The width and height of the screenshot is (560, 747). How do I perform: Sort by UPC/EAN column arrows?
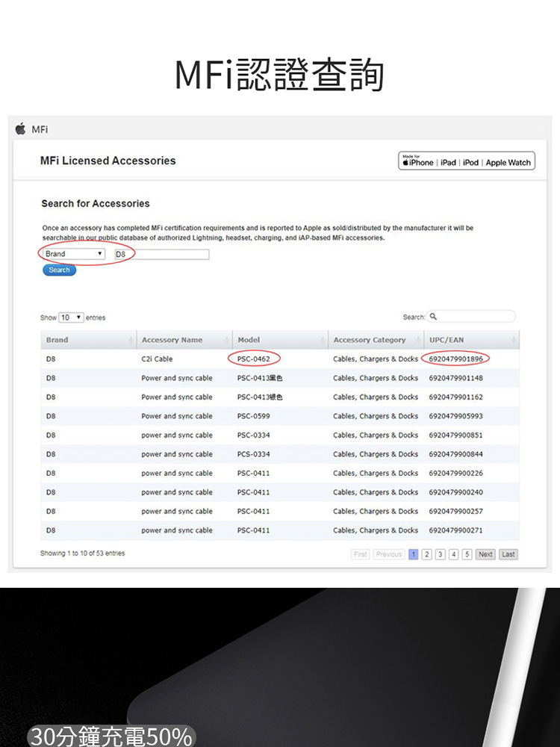514,341
